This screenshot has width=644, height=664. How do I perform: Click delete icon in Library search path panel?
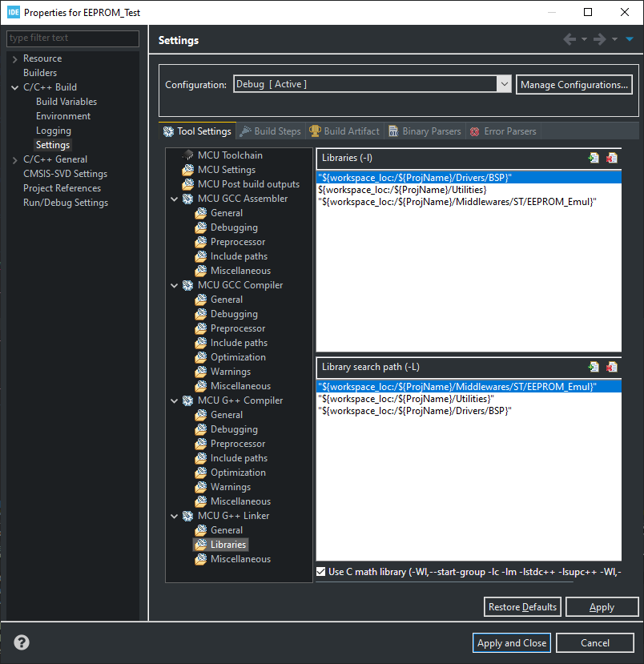(611, 367)
